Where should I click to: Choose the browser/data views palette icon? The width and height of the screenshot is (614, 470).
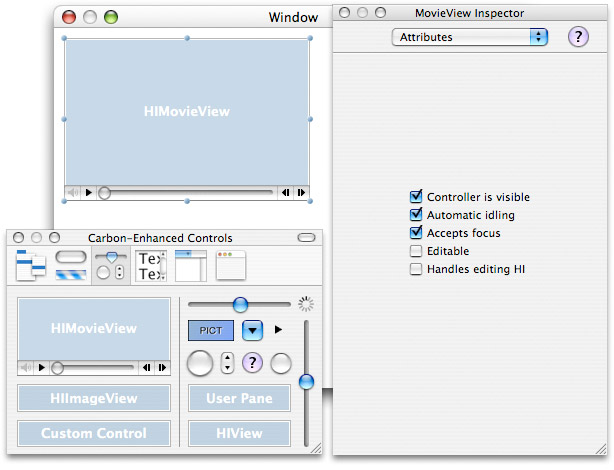(190, 267)
